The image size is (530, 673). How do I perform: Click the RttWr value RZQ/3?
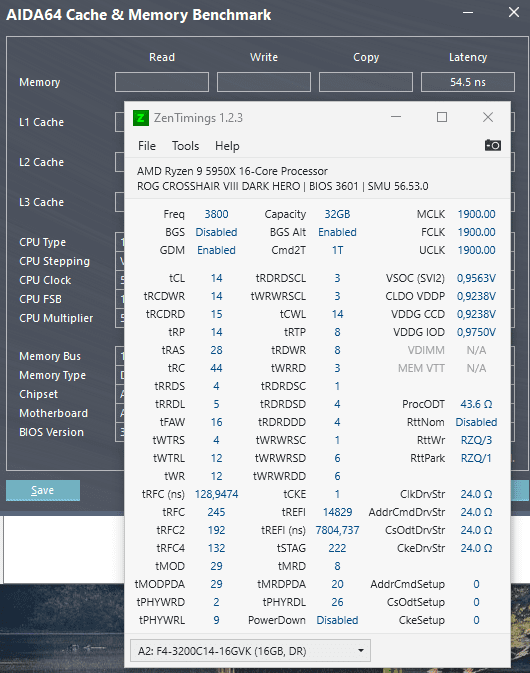pos(476,440)
